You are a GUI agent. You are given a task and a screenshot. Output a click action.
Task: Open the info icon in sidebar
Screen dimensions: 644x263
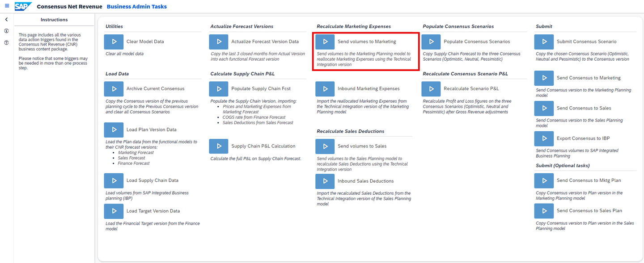click(6, 31)
